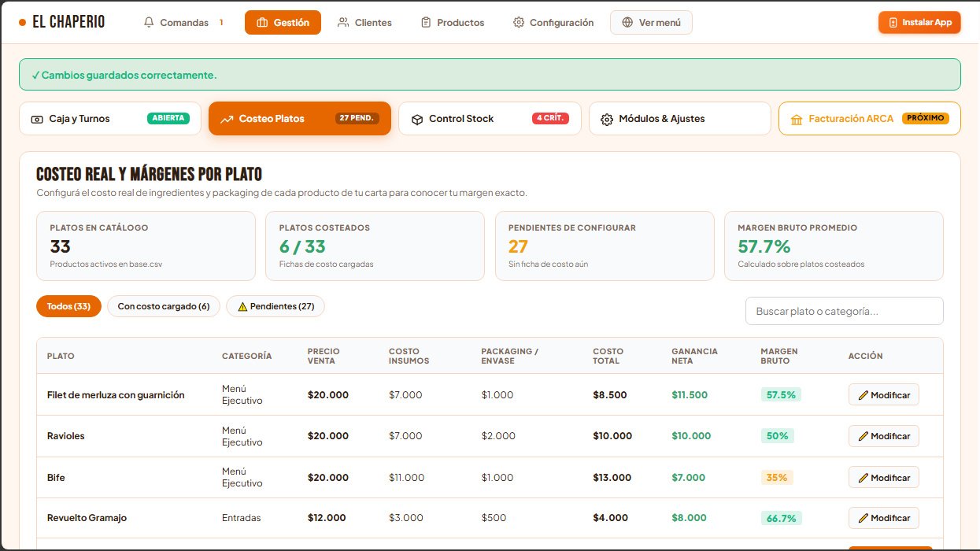The image size is (980, 551).
Task: Click the 27 PEND. badge
Action: click(357, 119)
